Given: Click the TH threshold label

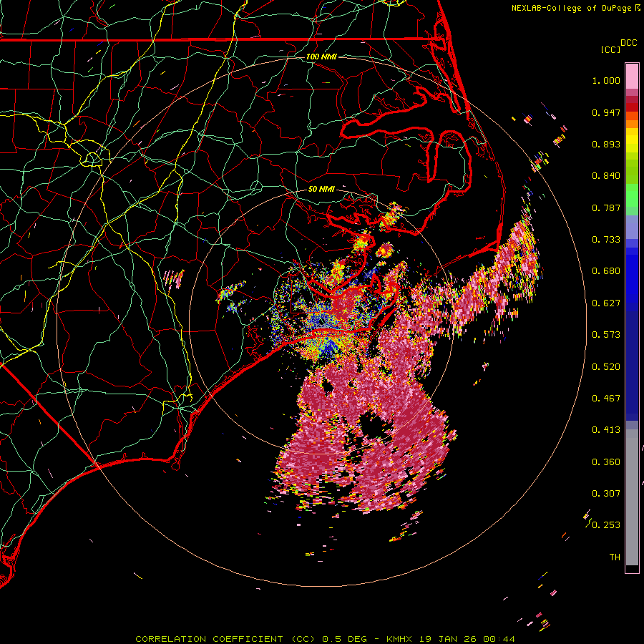Looking at the screenshot, I should [x=615, y=557].
